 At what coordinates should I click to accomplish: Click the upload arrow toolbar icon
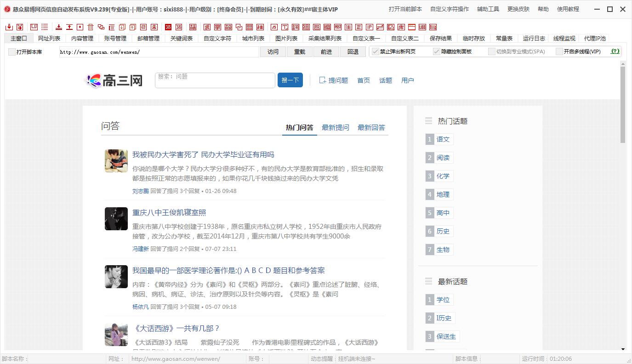69,27
